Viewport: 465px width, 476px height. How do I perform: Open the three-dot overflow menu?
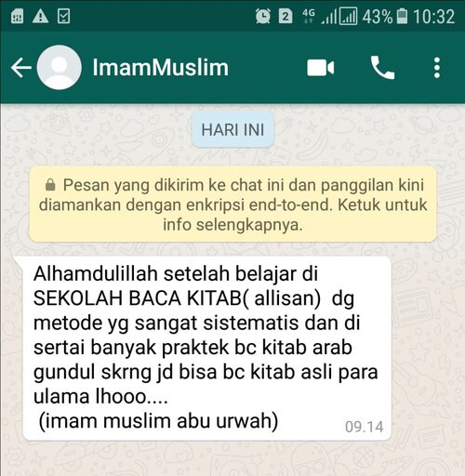(x=437, y=68)
